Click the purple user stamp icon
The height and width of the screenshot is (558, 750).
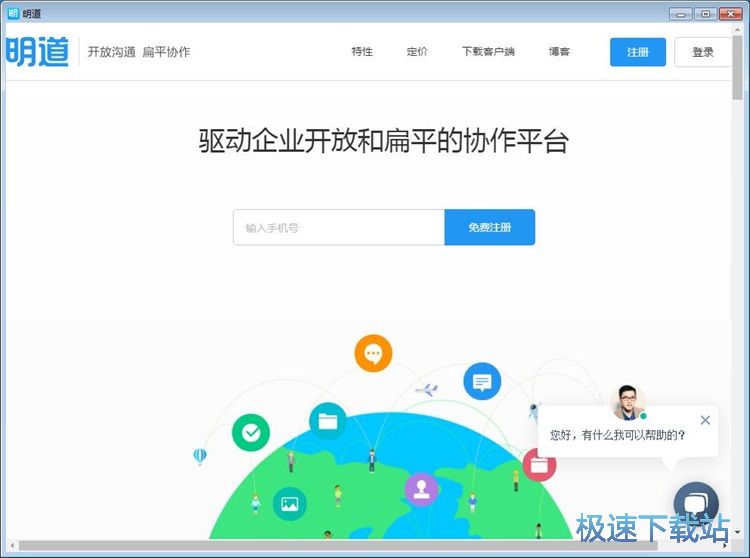coord(421,490)
